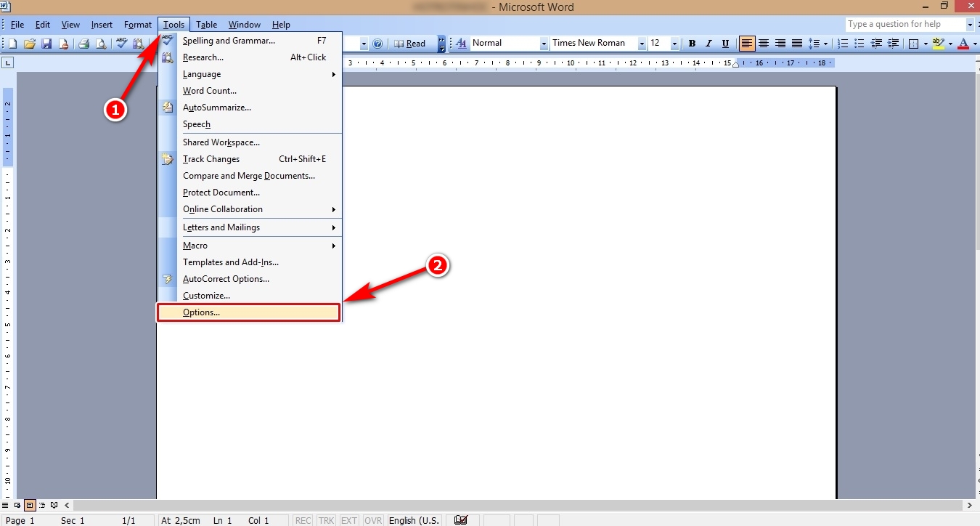Open the Help menu

point(281,25)
